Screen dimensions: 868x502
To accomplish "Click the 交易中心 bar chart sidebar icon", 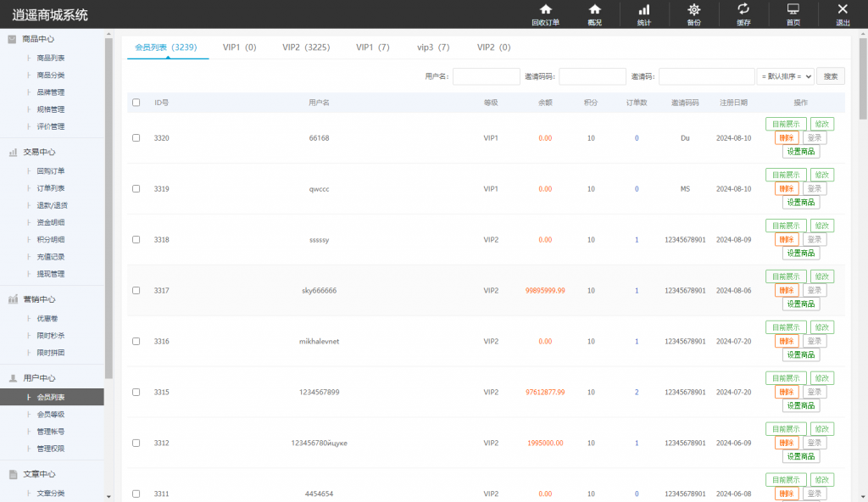I will point(14,153).
